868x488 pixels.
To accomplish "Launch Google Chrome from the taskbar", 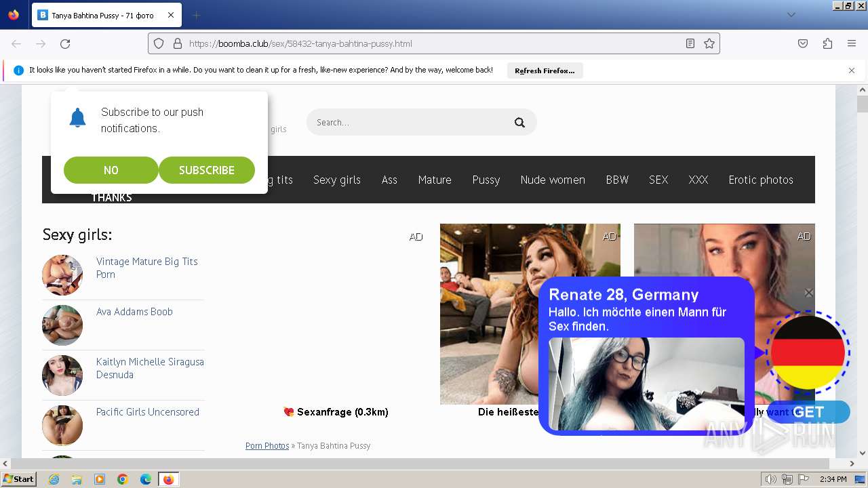I will tap(123, 479).
